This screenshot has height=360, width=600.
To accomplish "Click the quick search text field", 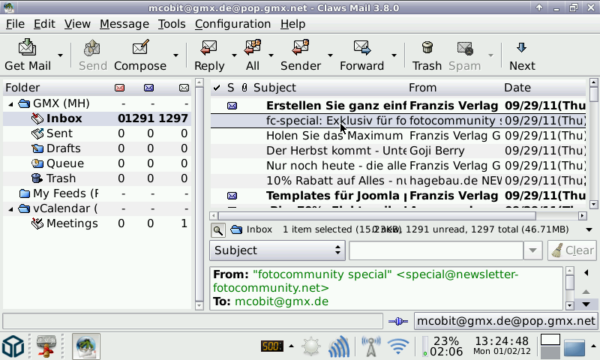I will (436, 251).
